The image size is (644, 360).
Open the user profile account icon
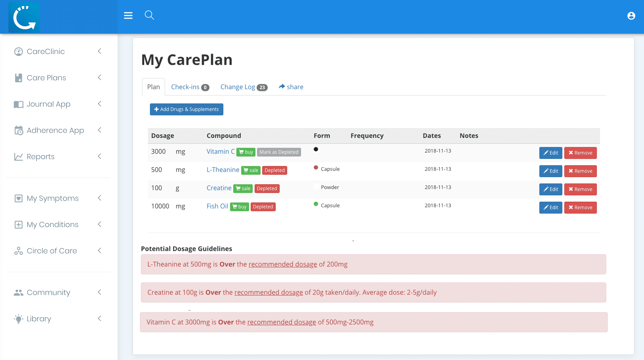(x=632, y=16)
